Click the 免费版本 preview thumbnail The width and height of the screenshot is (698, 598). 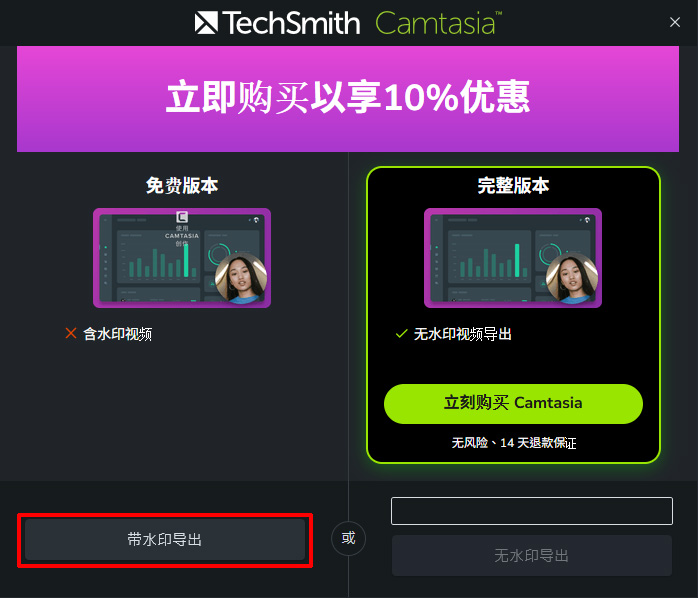[x=182, y=258]
